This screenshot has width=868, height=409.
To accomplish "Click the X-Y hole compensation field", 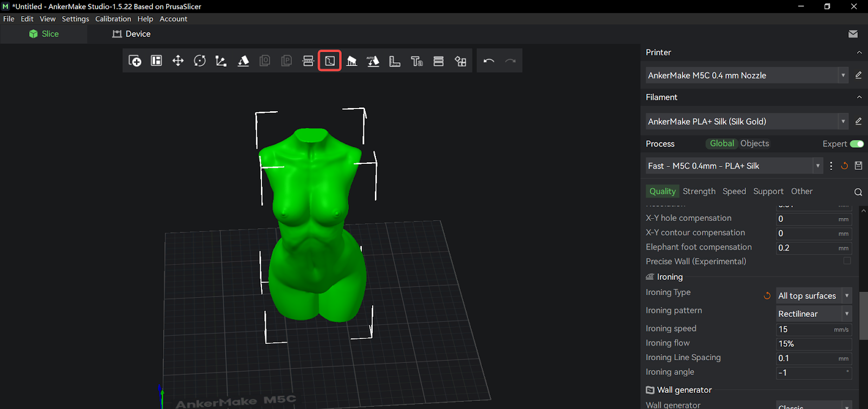I will coord(814,219).
